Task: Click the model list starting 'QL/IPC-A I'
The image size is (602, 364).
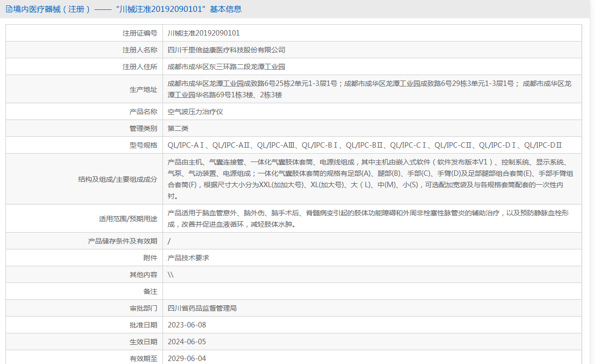Action: pos(365,145)
